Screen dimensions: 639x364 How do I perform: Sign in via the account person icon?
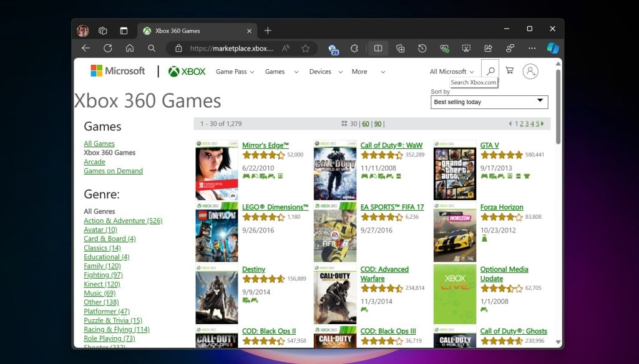pos(530,71)
